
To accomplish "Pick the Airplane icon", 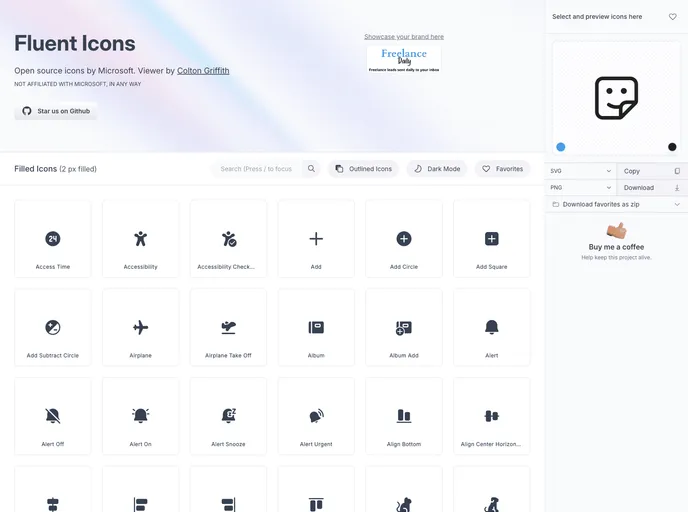I will (x=140, y=327).
